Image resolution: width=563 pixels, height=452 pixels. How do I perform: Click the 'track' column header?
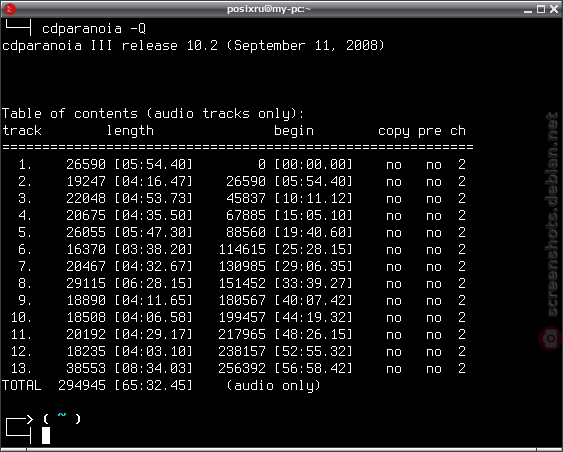tap(22, 131)
